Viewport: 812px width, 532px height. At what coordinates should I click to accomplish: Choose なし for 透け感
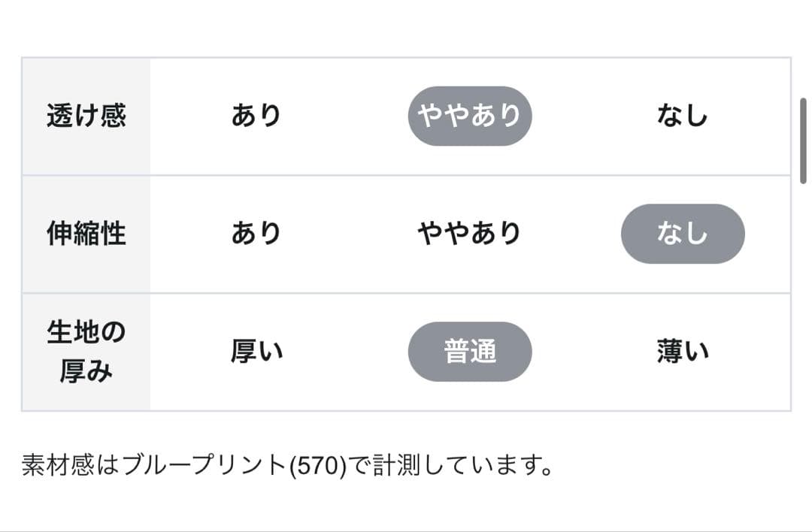(683, 115)
